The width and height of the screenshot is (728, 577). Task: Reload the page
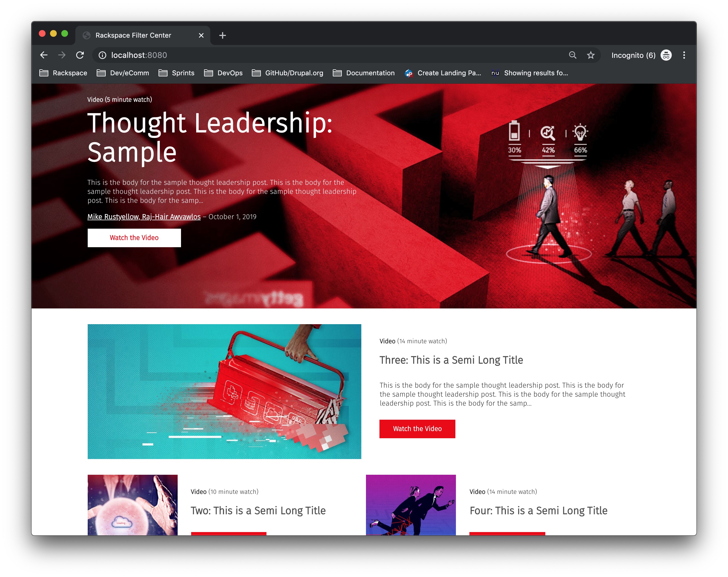[80, 55]
